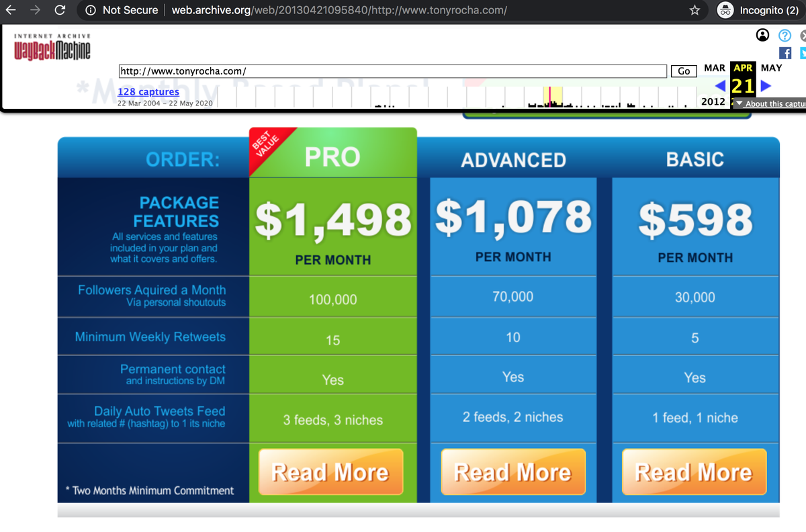Click the 2012 year label
This screenshot has width=806, height=532.
click(713, 101)
